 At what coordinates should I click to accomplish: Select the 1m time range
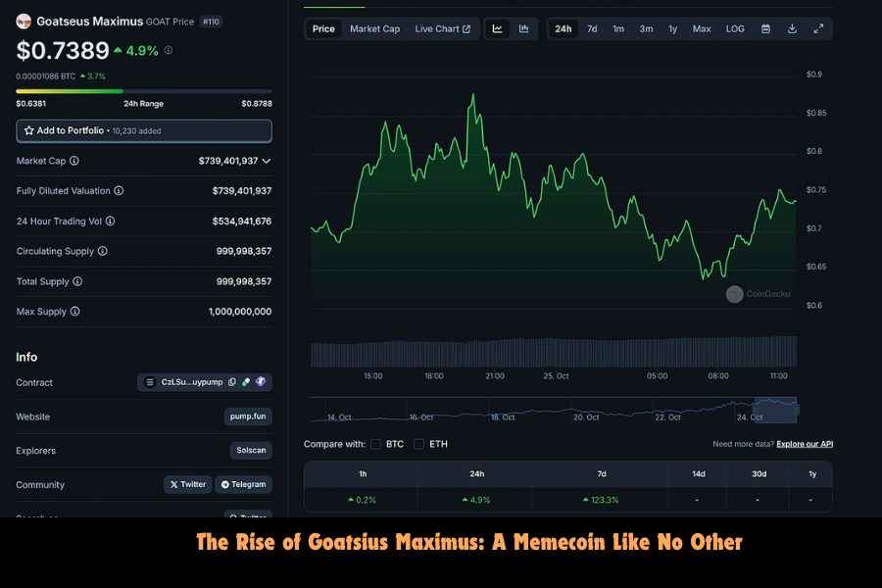(618, 28)
